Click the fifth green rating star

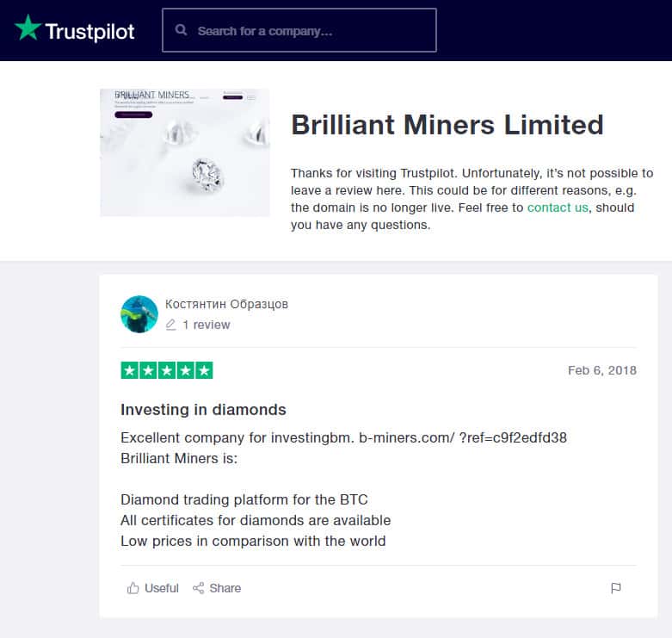204,371
